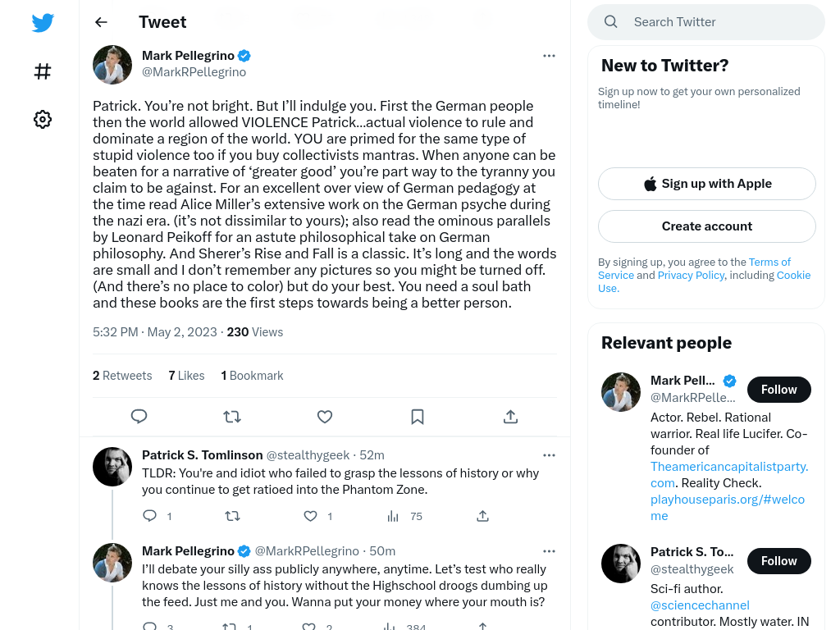Retweet the main Mark Pellegrino tweet

[232, 416]
